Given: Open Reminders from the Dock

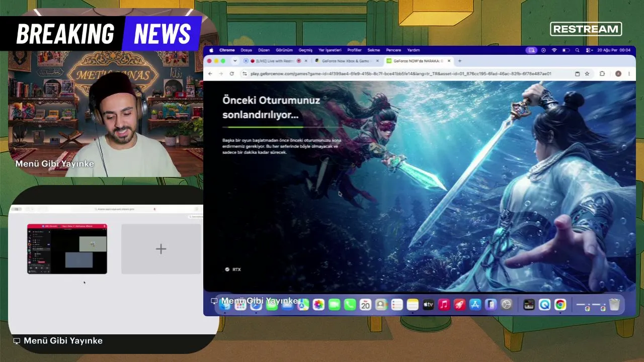Looking at the screenshot, I should (x=397, y=304).
